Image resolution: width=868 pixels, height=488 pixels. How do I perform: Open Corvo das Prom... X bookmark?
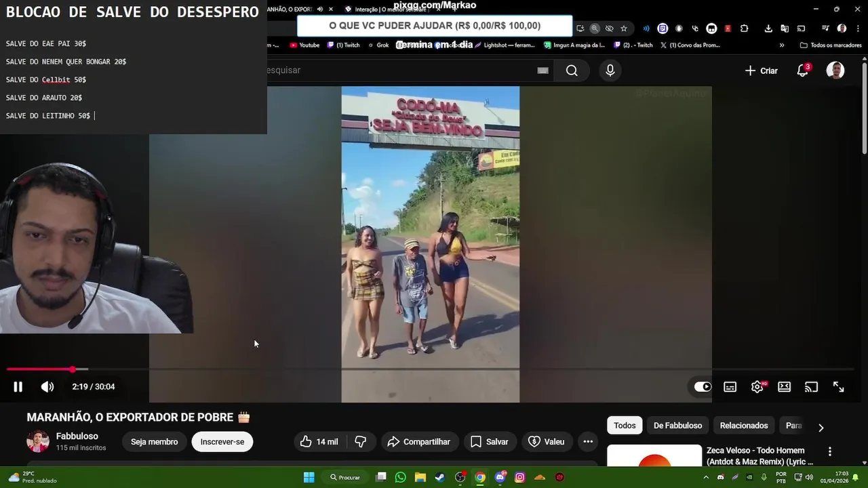click(x=690, y=45)
